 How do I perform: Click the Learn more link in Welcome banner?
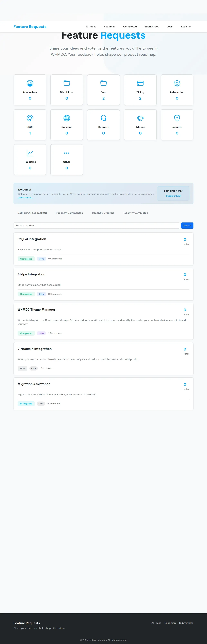pos(25,198)
